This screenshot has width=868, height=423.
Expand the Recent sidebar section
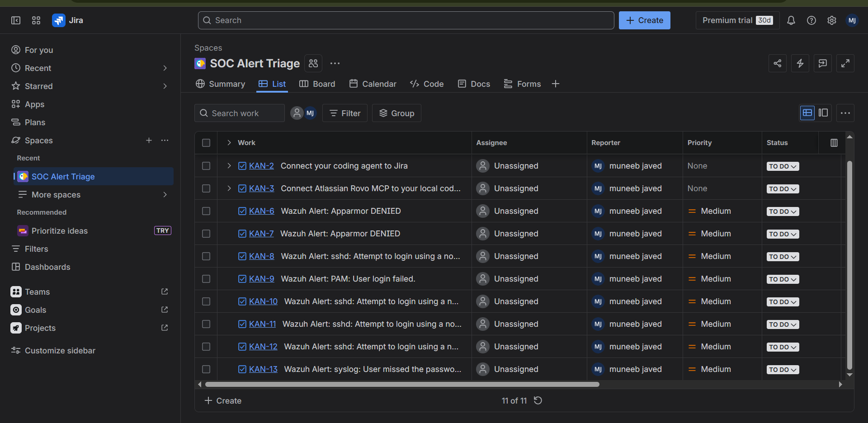click(x=165, y=68)
